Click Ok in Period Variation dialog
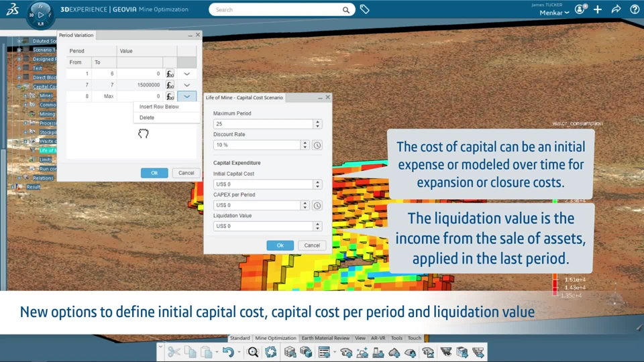644x362 pixels. (154, 173)
